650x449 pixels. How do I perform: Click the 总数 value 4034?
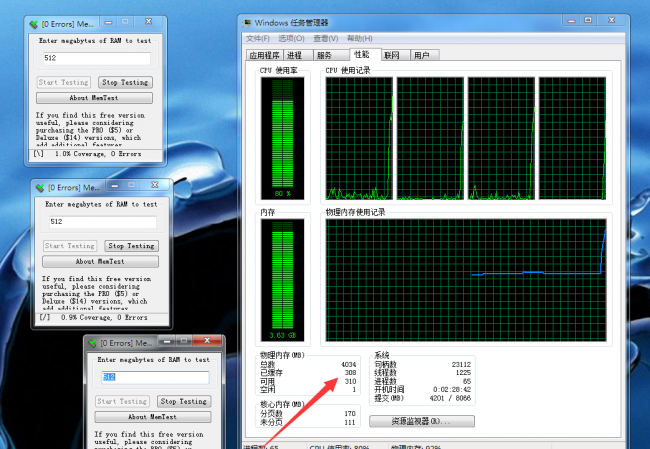tap(348, 364)
